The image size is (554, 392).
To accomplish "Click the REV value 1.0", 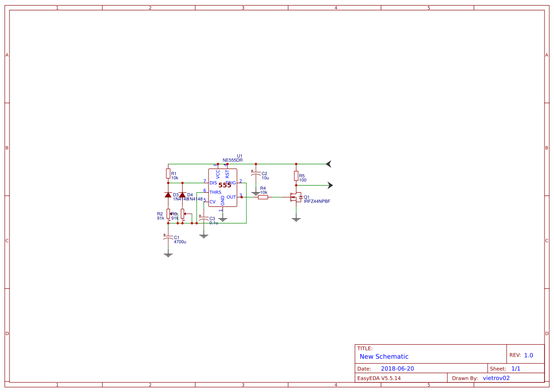I will point(528,355).
